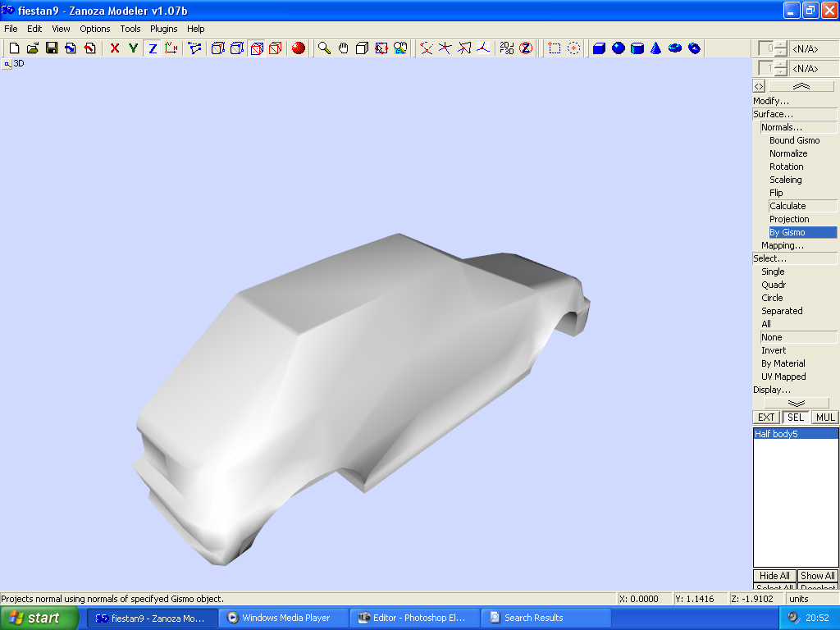Expand the Modify section
The image size is (840, 630).
(771, 101)
